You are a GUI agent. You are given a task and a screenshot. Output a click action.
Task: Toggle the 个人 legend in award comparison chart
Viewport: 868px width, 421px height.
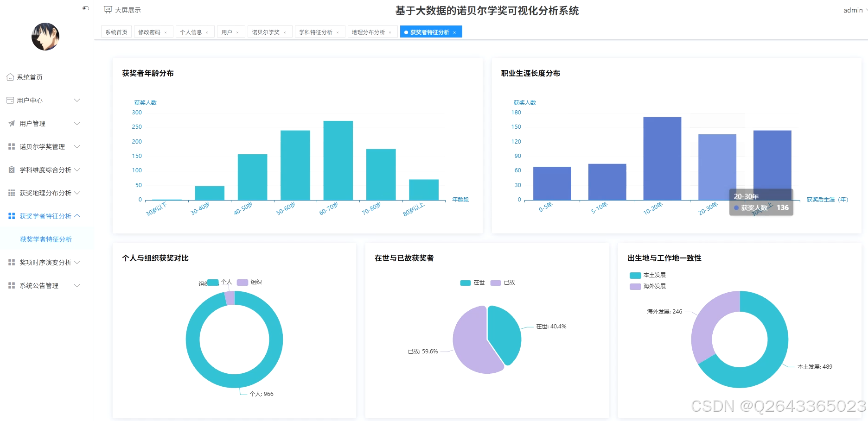(219, 282)
